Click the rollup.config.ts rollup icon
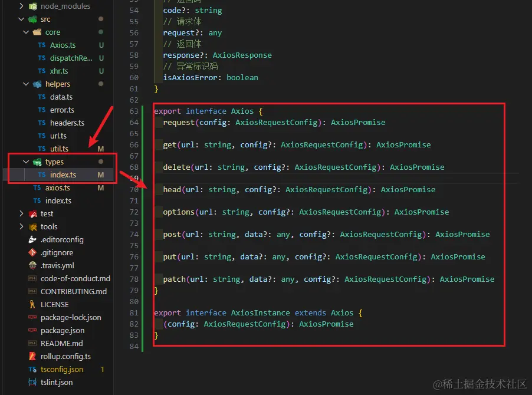The width and height of the screenshot is (532, 395). click(32, 356)
